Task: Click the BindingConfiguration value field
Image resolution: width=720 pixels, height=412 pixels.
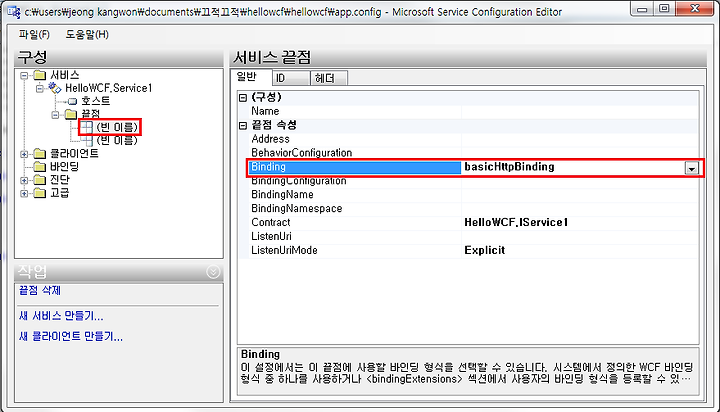Action: coord(579,181)
